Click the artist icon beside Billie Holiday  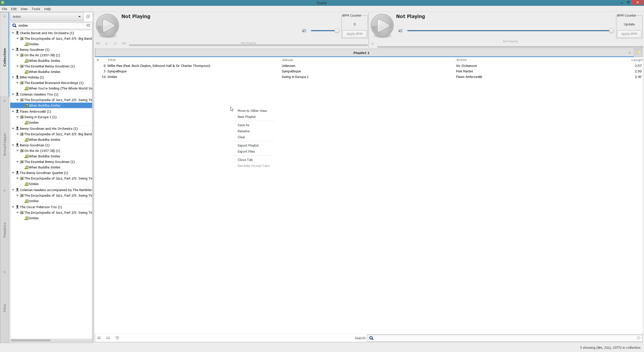(x=17, y=77)
